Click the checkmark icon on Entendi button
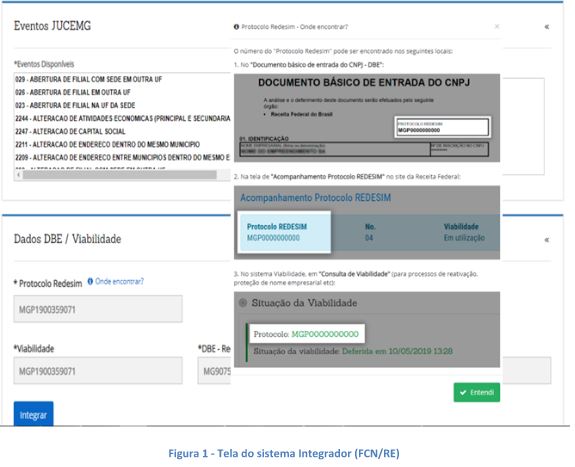 pos(463,393)
